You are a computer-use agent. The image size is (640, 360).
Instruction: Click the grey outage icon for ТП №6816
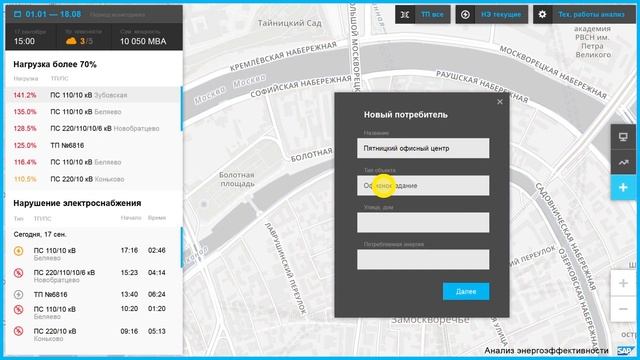tap(18, 294)
